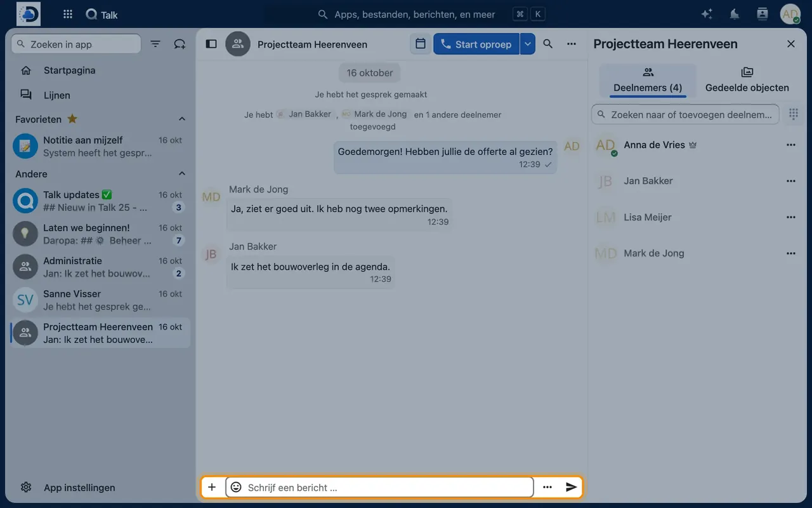Send the message
Screen dimensions: 812x508
pyautogui.click(x=572, y=487)
